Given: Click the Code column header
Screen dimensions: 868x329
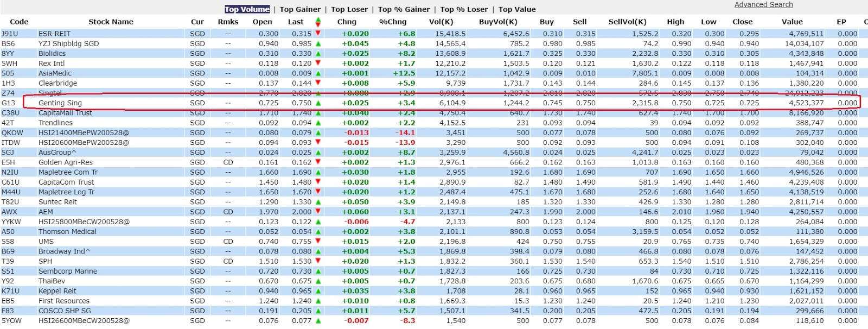Looking at the screenshot, I should (19, 22).
